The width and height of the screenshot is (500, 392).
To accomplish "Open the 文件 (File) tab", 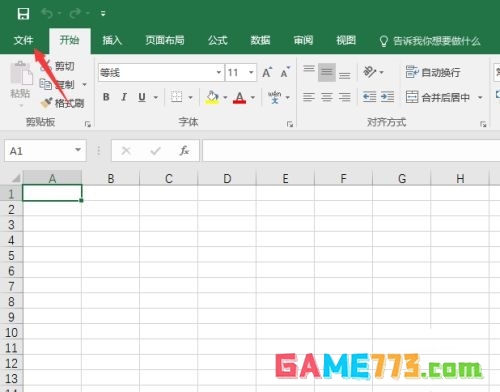I will [x=23, y=41].
